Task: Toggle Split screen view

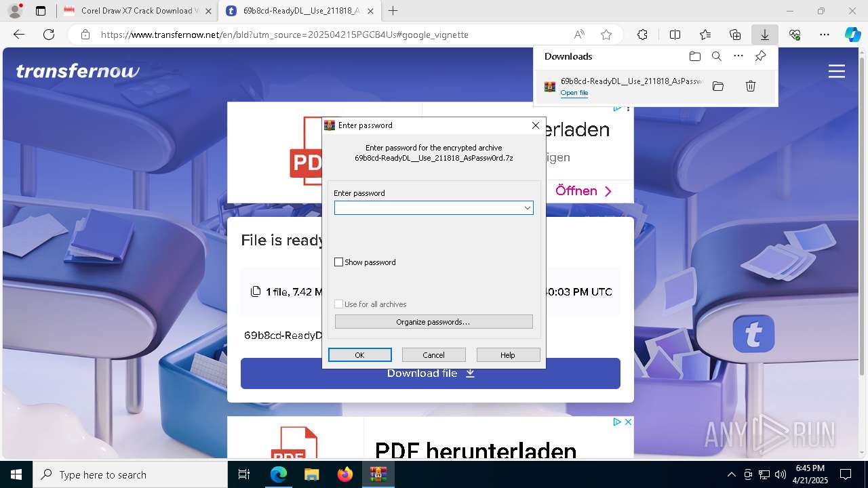Action: (675, 35)
